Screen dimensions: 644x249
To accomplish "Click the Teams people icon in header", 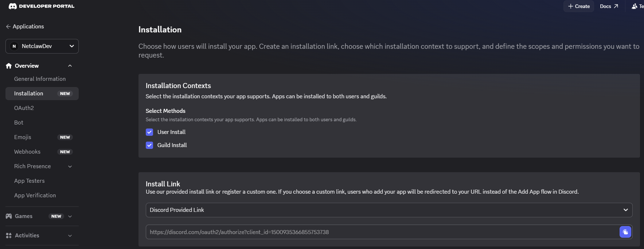I will tap(635, 6).
